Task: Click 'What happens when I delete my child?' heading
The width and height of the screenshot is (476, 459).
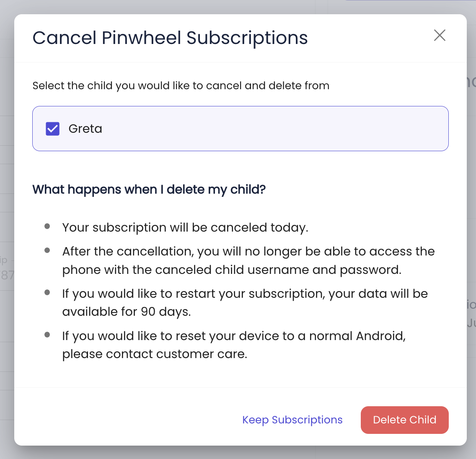Action: click(149, 190)
